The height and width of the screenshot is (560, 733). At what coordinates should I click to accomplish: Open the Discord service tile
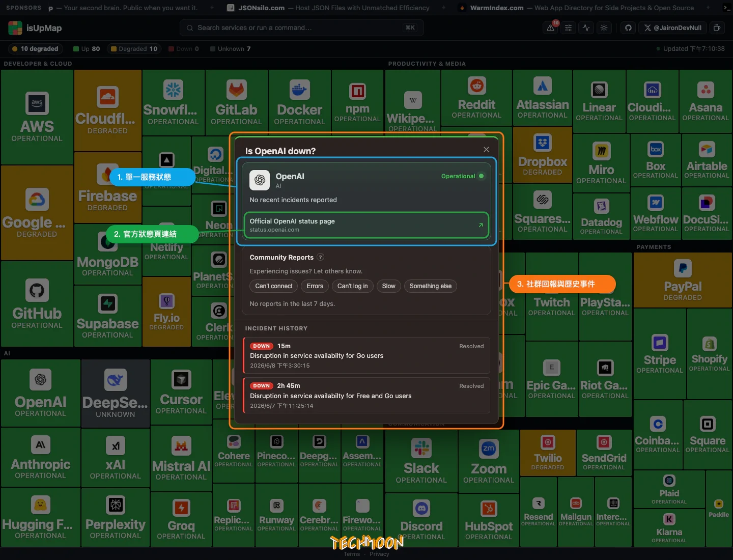[x=421, y=520]
